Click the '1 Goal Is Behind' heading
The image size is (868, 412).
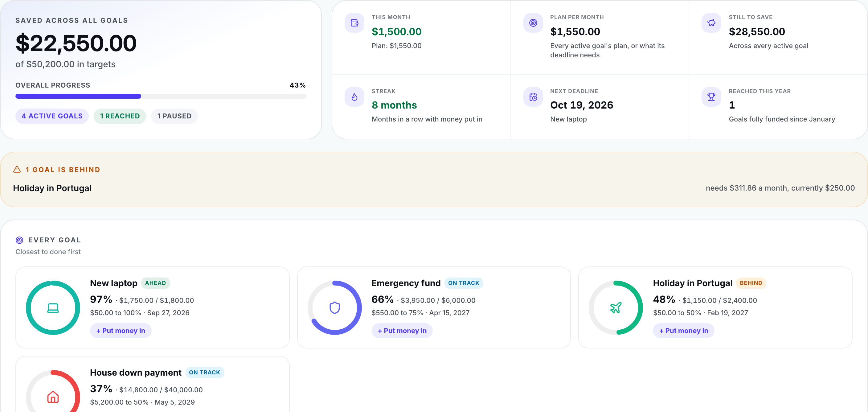click(x=63, y=170)
